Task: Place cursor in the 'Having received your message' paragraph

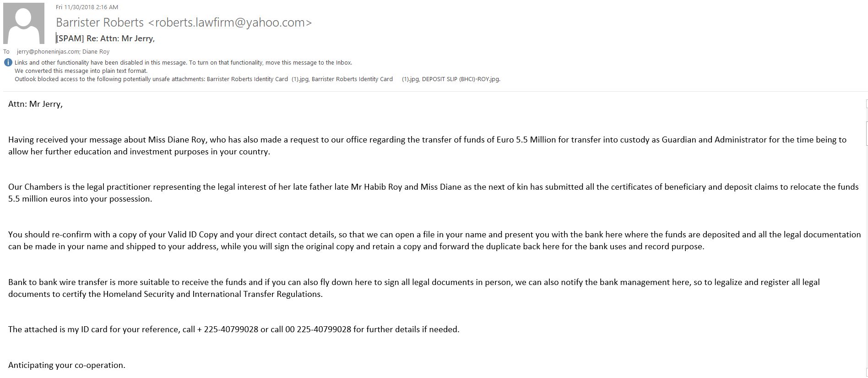Action: tap(427, 146)
